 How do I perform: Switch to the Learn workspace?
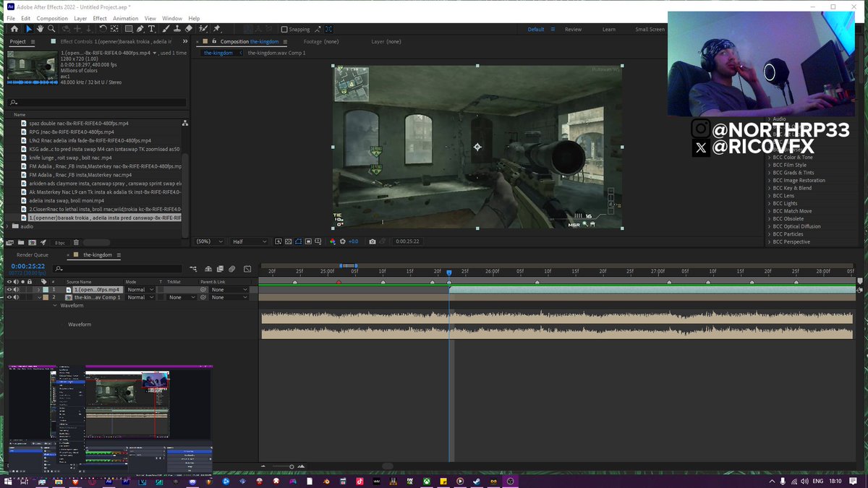(609, 30)
